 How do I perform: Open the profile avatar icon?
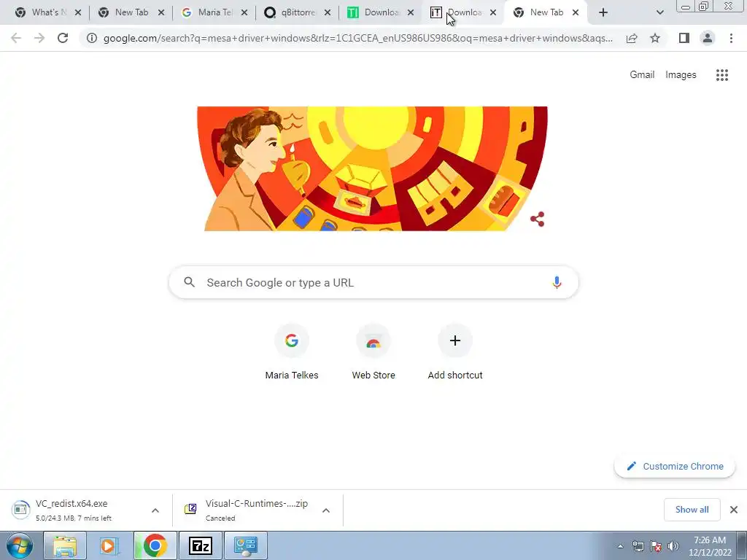coord(708,38)
